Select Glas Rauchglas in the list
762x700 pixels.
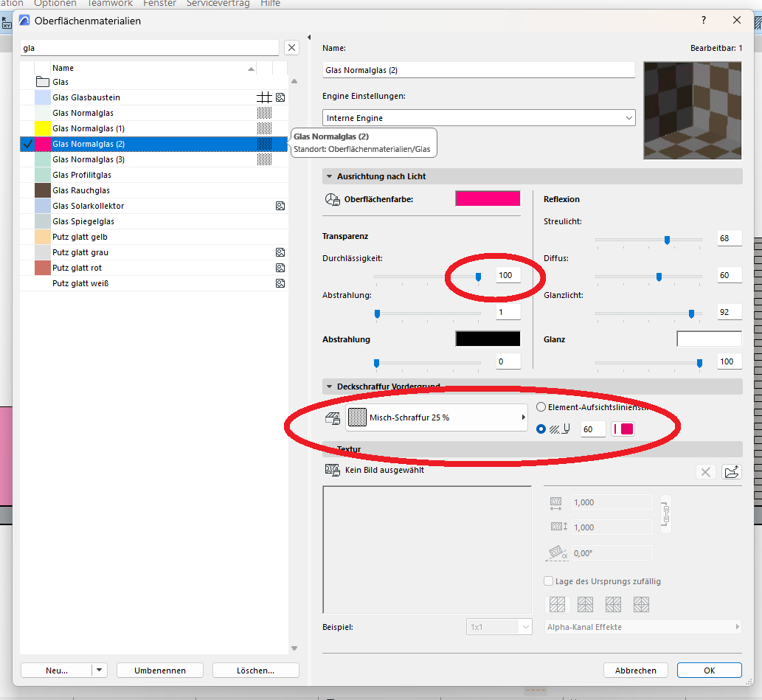tap(154, 190)
